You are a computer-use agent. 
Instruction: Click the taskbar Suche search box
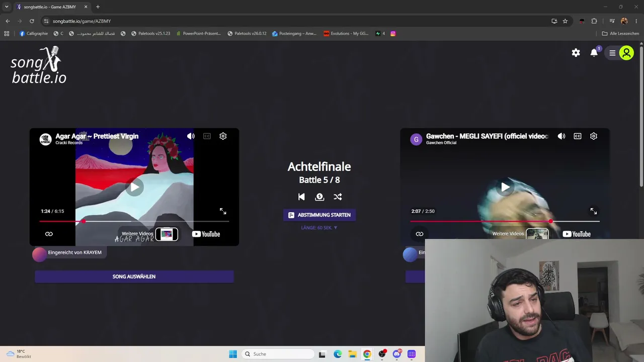pos(277,354)
